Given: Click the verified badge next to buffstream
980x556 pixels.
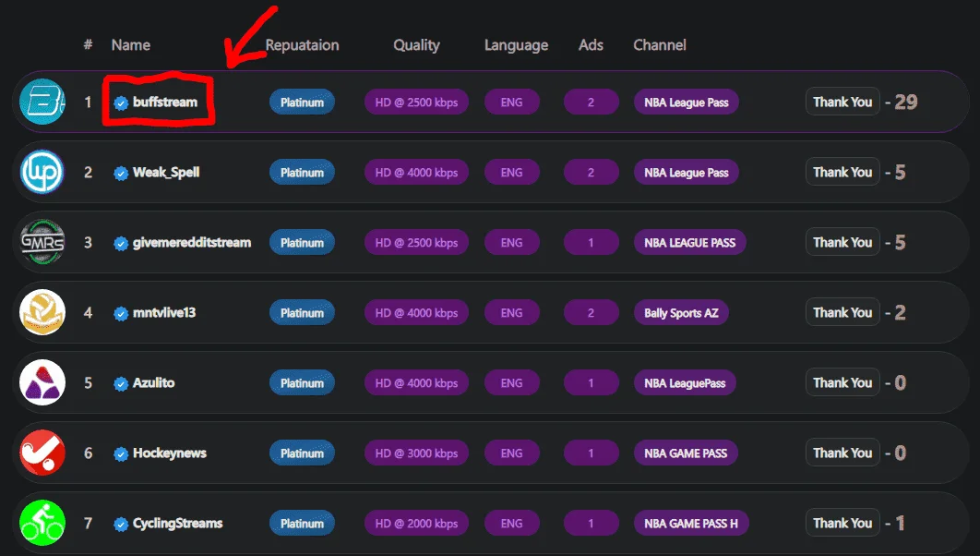Looking at the screenshot, I should pyautogui.click(x=121, y=103).
